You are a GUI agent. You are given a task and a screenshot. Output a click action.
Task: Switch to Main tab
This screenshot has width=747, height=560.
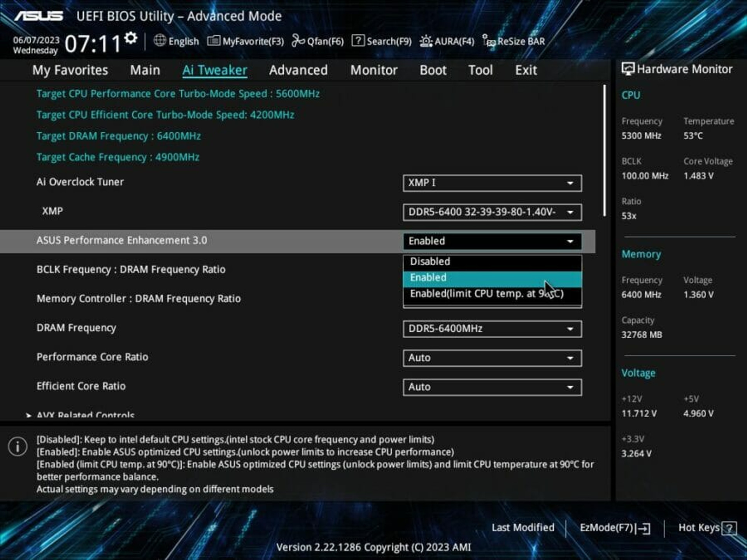pyautogui.click(x=145, y=70)
